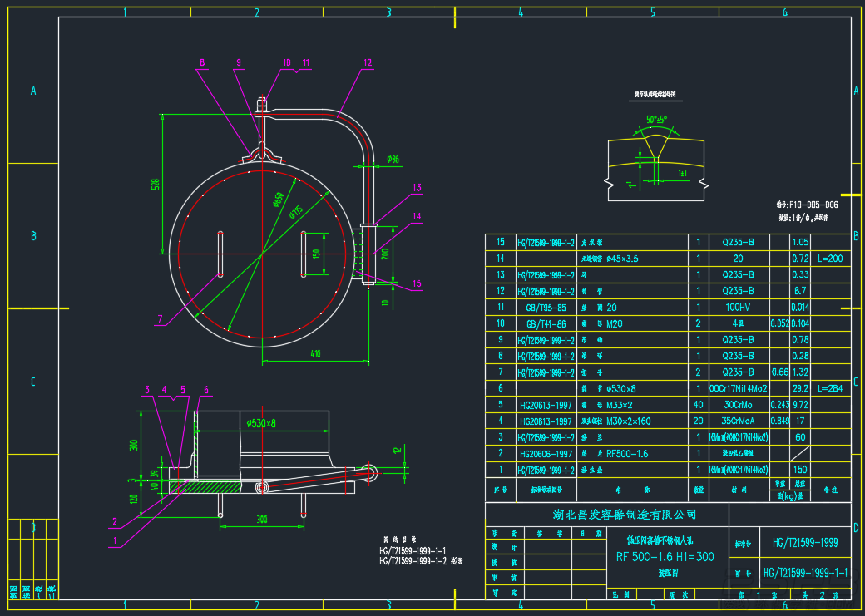Select the 8.7 weight cell in row 12
Viewport: 865px width, 616px height.
[800, 291]
